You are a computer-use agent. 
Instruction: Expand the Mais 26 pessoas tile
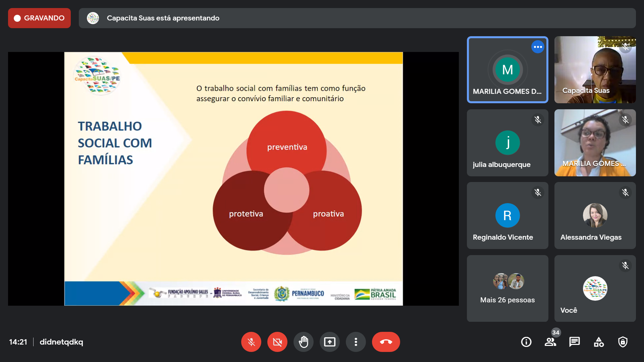coord(507,288)
